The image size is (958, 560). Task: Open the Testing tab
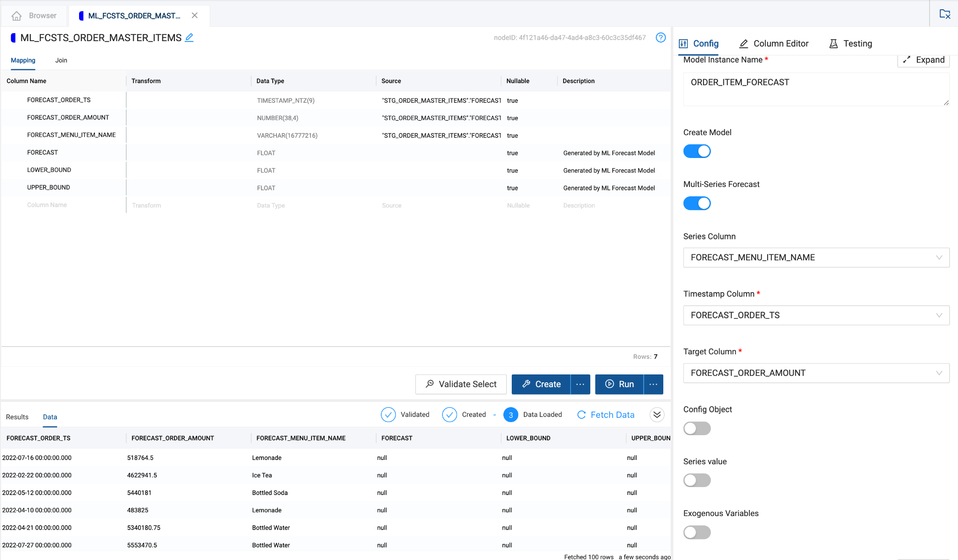tap(851, 43)
